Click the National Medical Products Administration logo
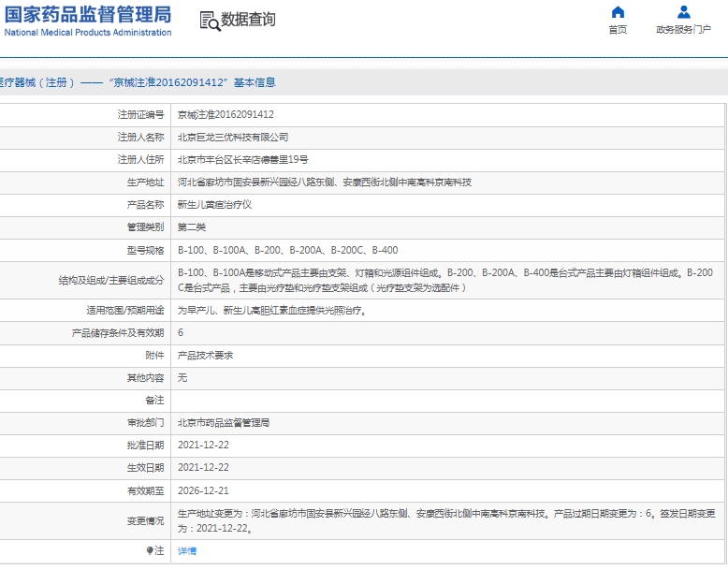This screenshot has height=570, width=728. (88, 21)
